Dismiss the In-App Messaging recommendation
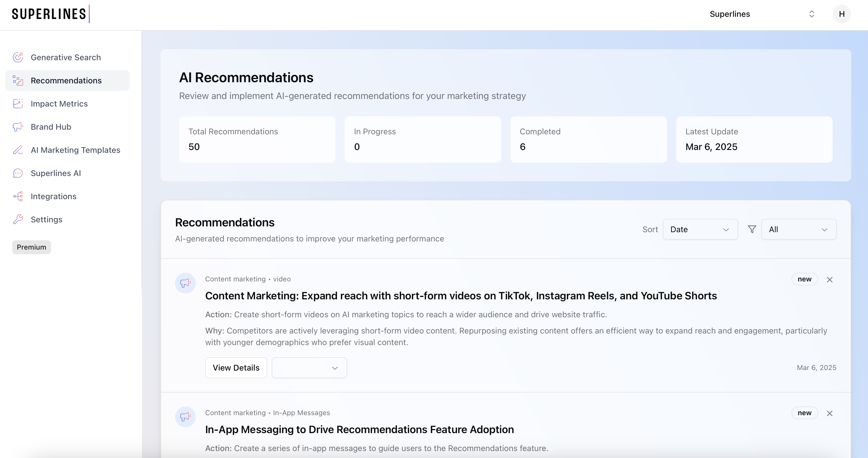Viewport: 868px width, 458px height. tap(829, 413)
